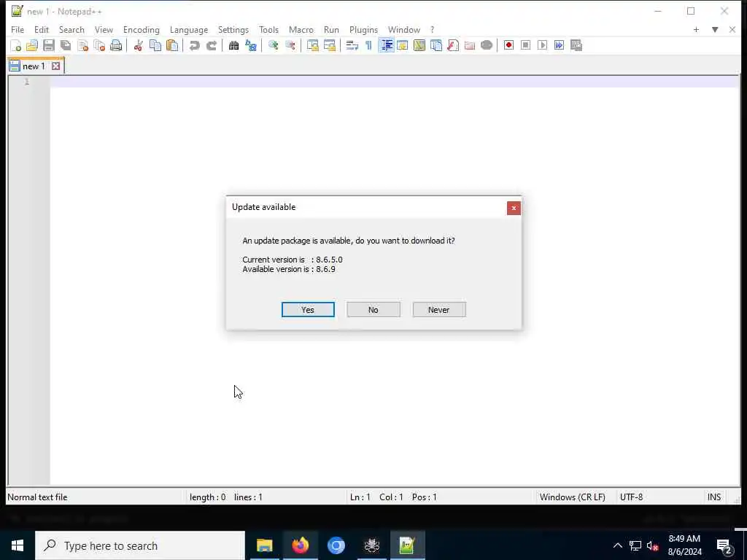Open the Document Map toolbar icon
This screenshot has height=560, width=747.
(x=419, y=45)
